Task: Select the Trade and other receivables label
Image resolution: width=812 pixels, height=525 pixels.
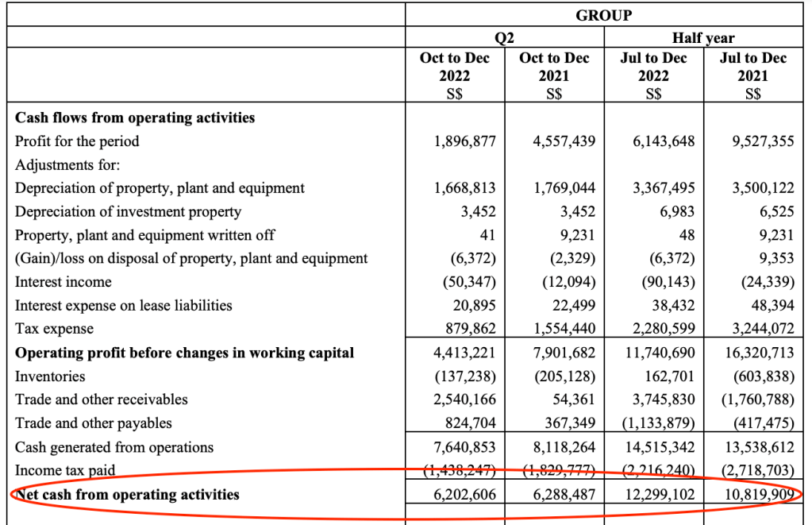Action: [x=102, y=400]
